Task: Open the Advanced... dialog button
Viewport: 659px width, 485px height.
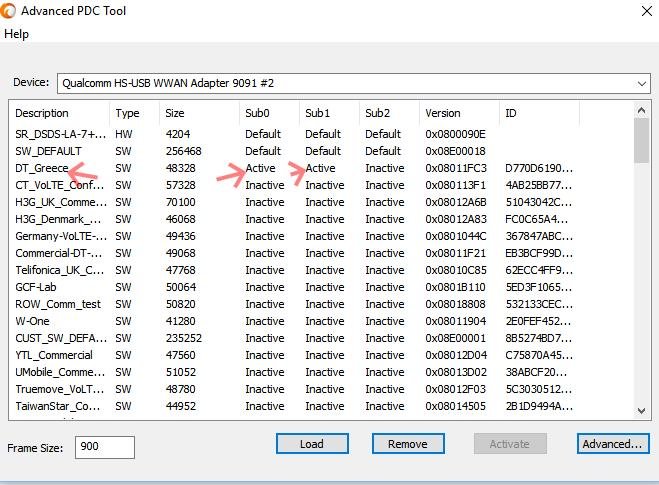Action: (613, 444)
